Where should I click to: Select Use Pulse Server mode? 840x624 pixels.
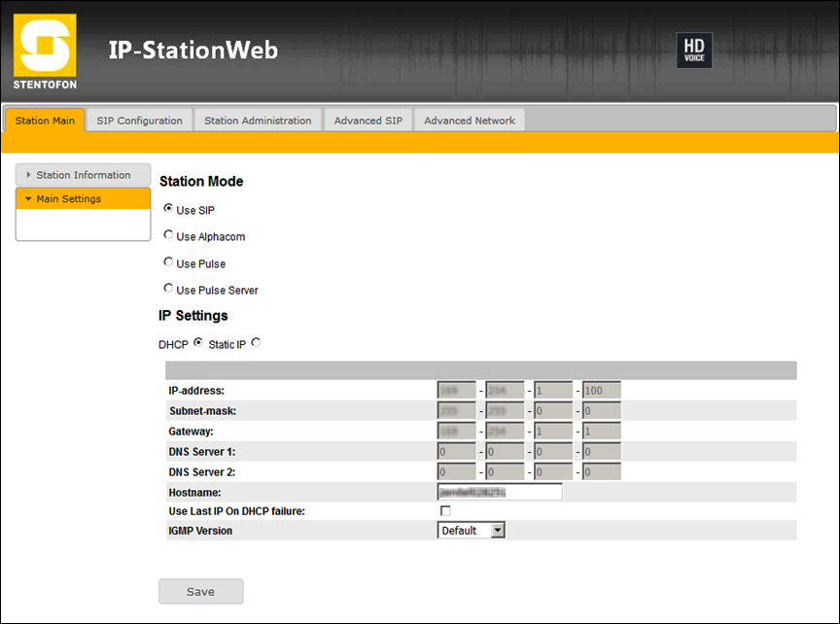(x=168, y=289)
